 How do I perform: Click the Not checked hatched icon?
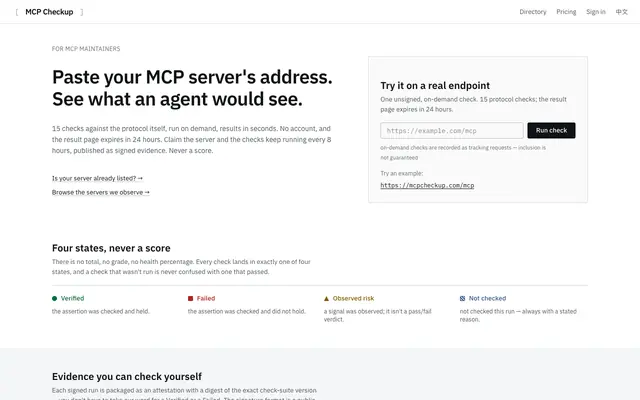[462, 298]
